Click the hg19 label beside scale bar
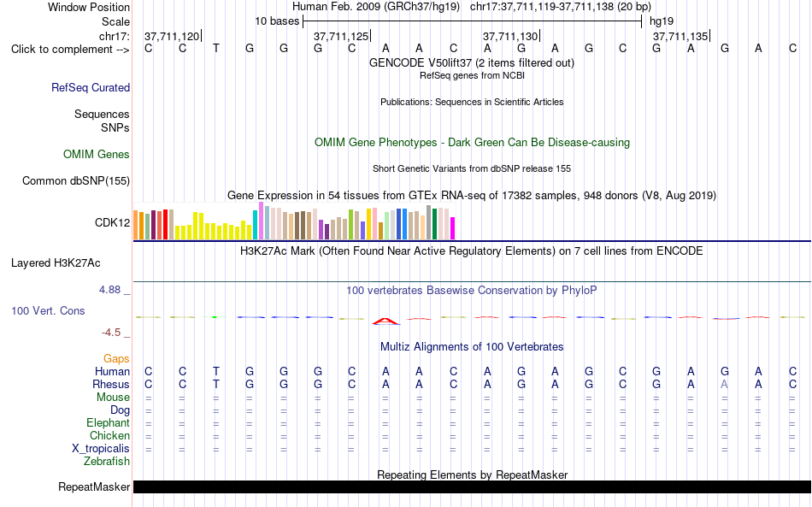The width and height of the screenshot is (812, 507). (x=662, y=21)
